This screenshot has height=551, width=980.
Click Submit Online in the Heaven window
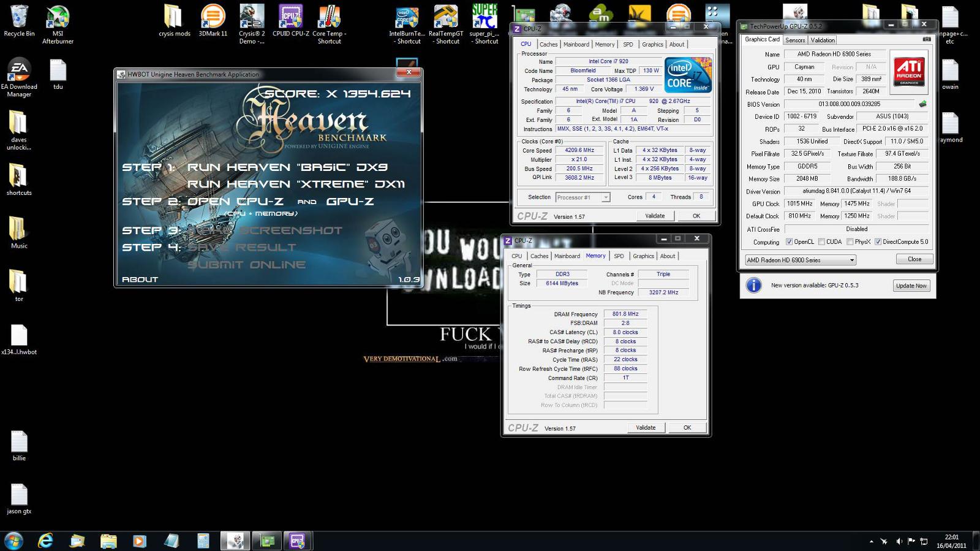247,265
